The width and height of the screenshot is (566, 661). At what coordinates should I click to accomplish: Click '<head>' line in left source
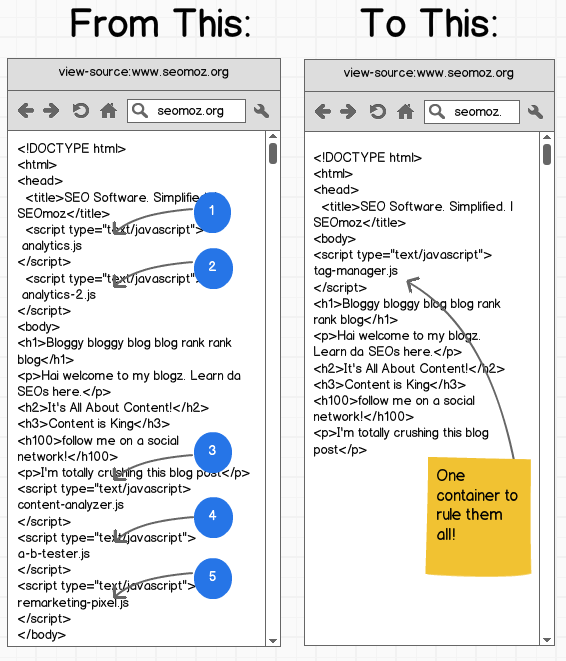[x=40, y=181]
